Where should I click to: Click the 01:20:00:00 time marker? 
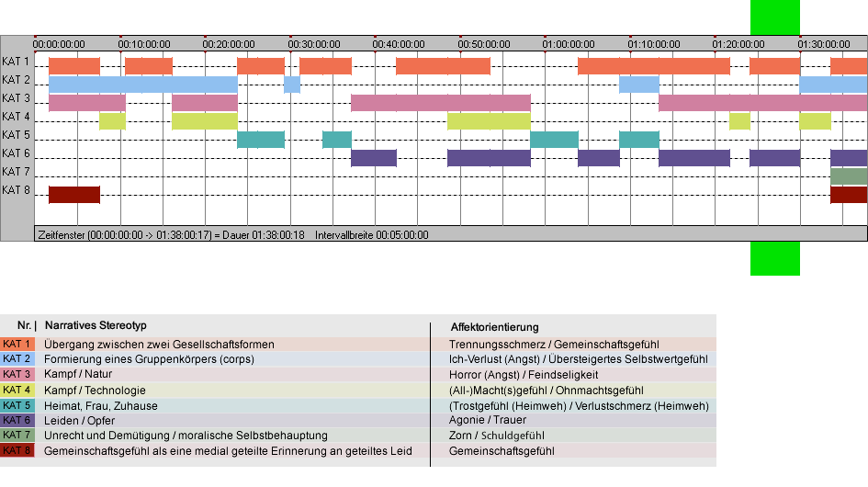(x=738, y=44)
